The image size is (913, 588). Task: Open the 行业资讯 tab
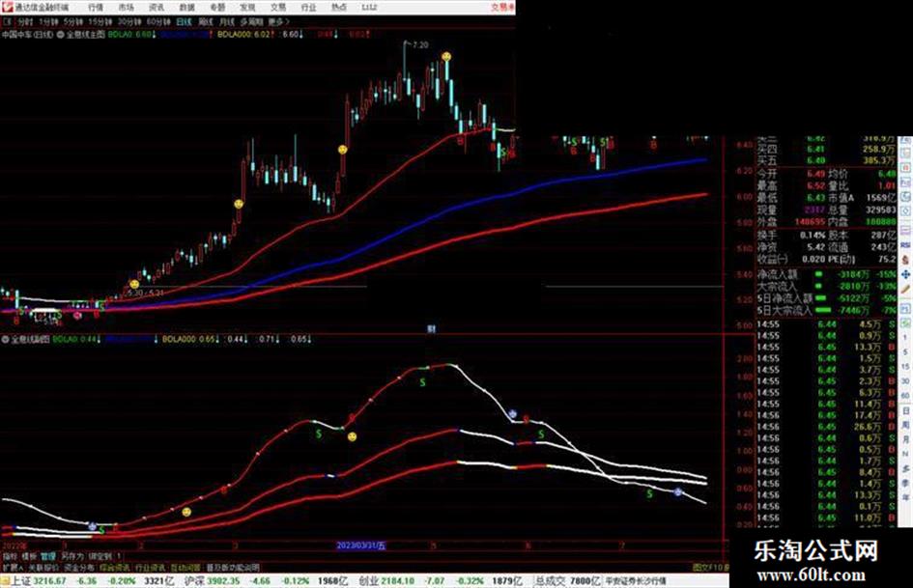point(150,568)
